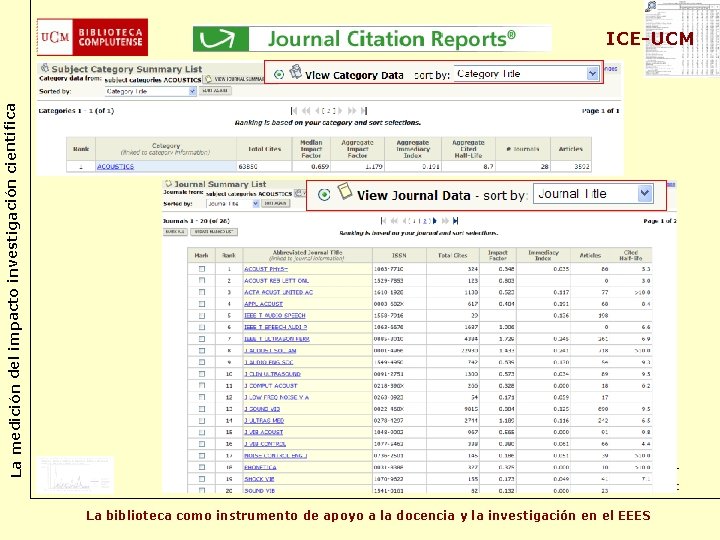Open the J LOW FREQ NOISE V A link
This screenshot has width=720, height=540.
coord(276,397)
